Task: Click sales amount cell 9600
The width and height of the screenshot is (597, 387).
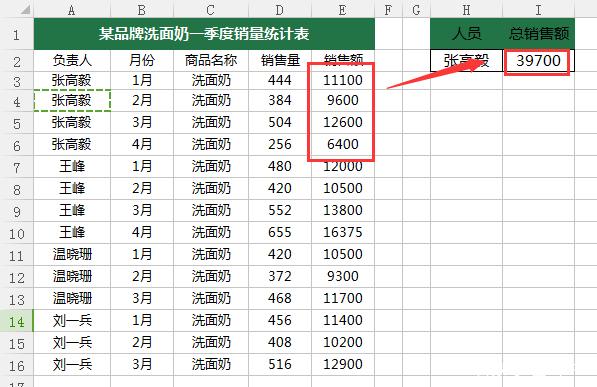Action: point(343,101)
